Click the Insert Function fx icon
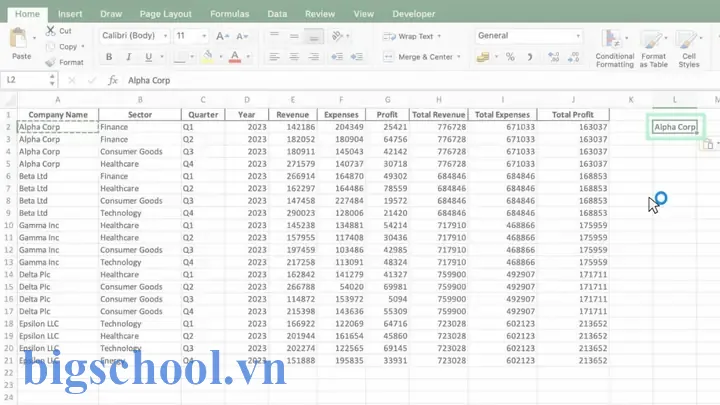The image size is (720, 405). (112, 80)
